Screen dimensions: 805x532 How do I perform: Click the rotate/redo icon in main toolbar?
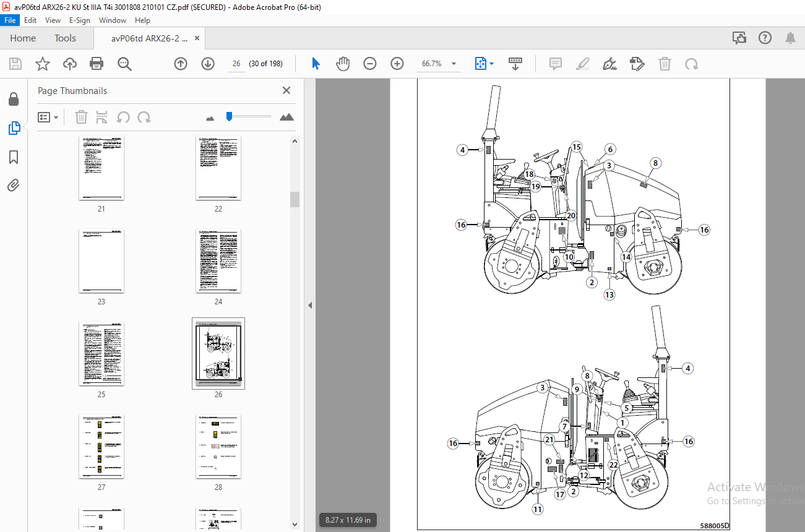point(691,64)
